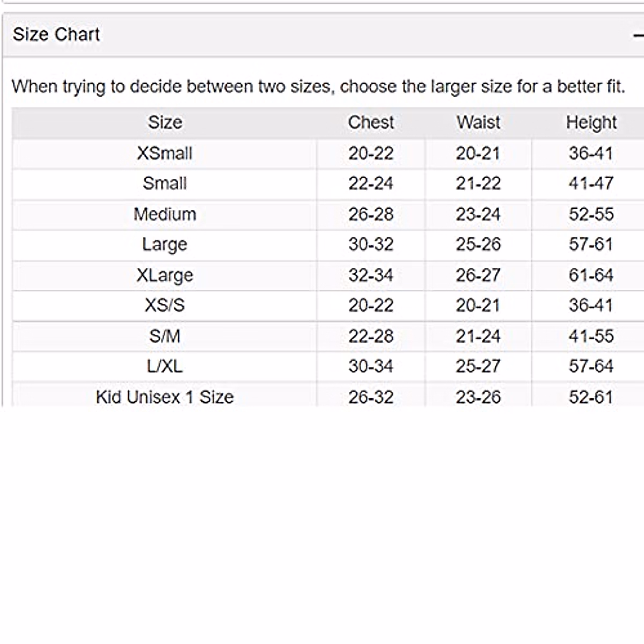The image size is (644, 644).
Task: Select S/M height value 41-55
Action: (591, 336)
